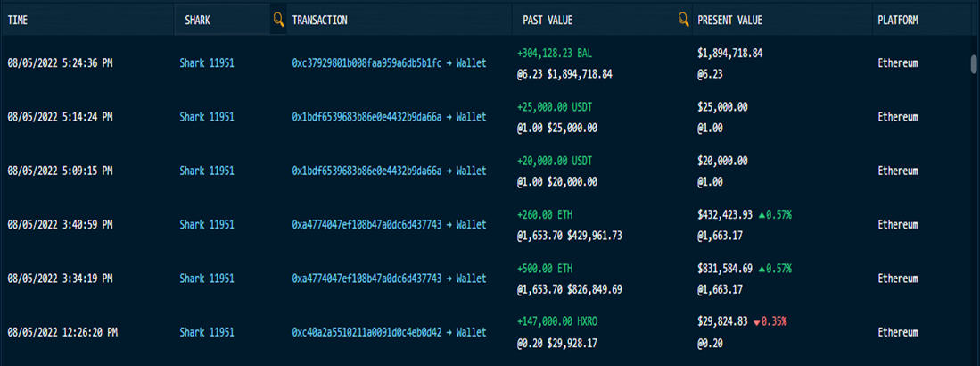Viewport: 980px width, 366px height.
Task: Click Ethereum platform in 3:40:59 PM row
Action: (898, 225)
